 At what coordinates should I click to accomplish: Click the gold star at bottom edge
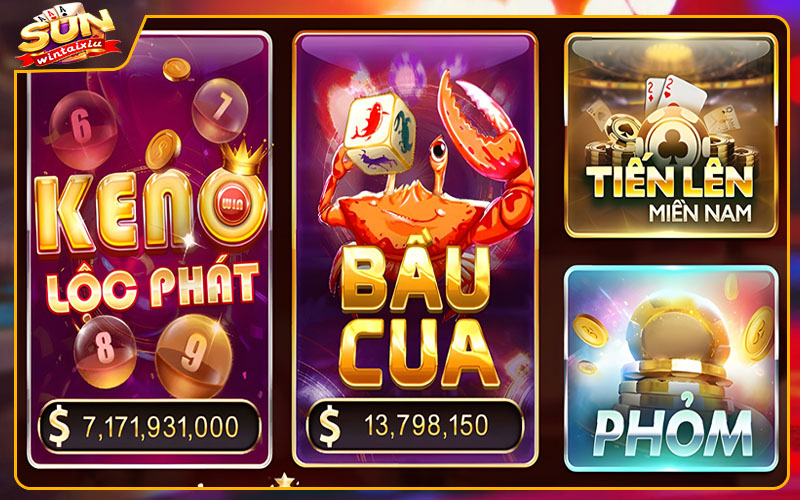[x=285, y=480]
